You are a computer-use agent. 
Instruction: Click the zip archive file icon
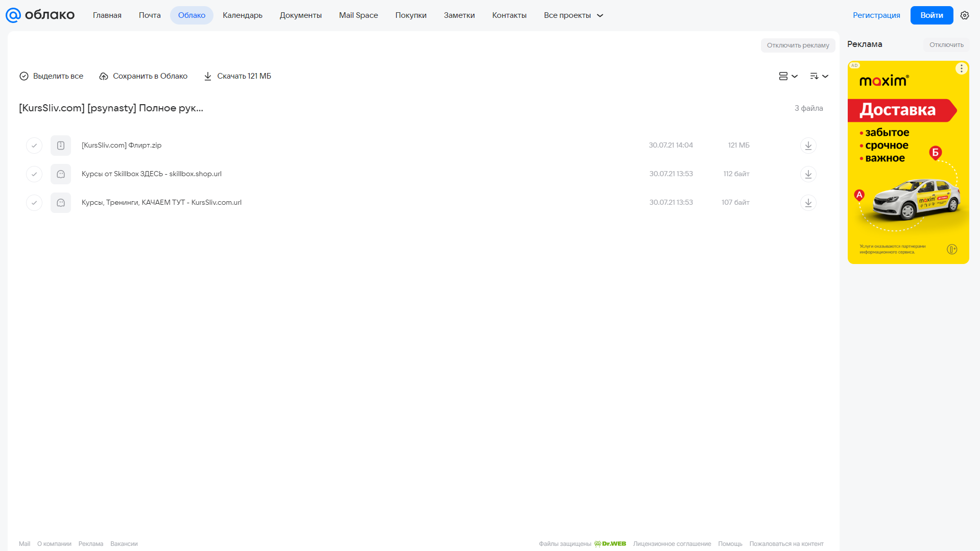click(61, 146)
